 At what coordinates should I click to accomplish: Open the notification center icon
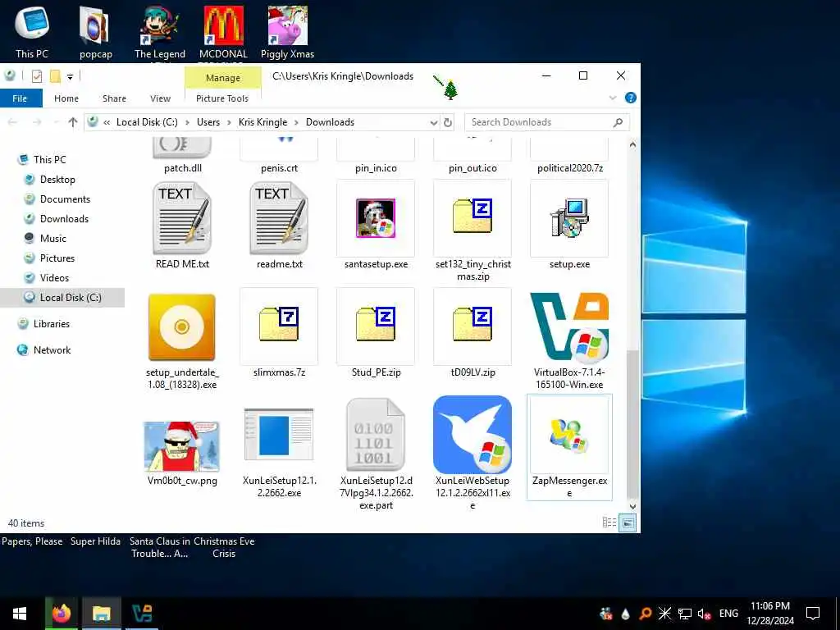(x=813, y=614)
